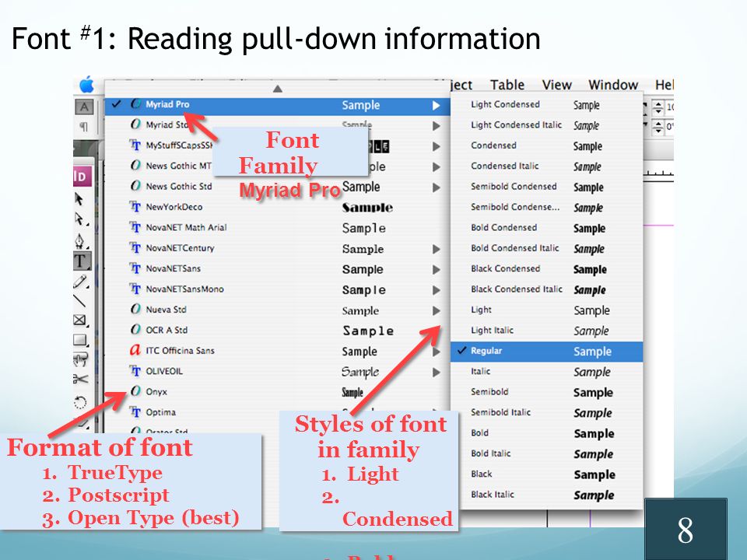Choose the Semibold style entry
The image size is (747, 560).
pos(546,392)
